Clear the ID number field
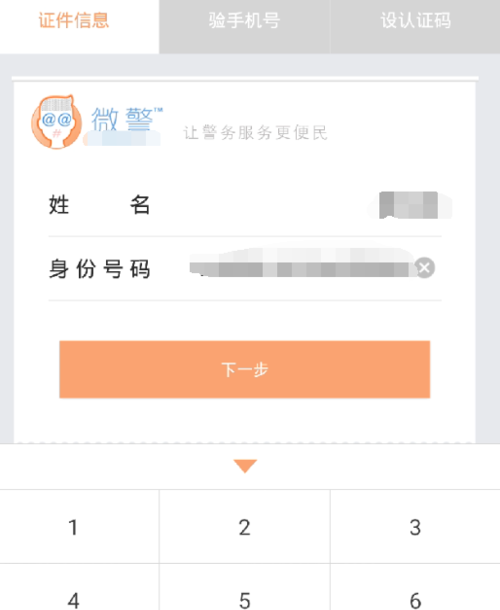500x610 pixels. pyautogui.click(x=425, y=268)
